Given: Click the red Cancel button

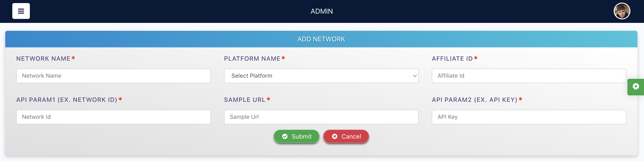Looking at the screenshot, I should point(346,136).
